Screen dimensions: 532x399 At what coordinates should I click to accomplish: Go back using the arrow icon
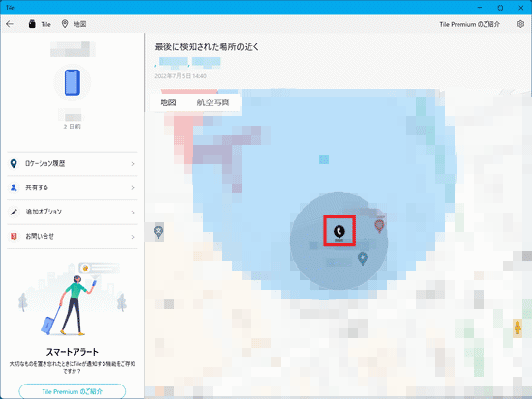click(10, 24)
